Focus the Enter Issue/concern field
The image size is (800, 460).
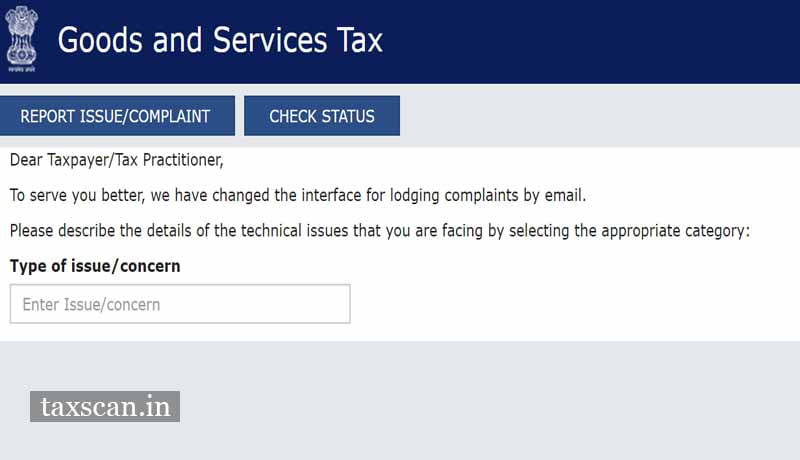(x=180, y=304)
